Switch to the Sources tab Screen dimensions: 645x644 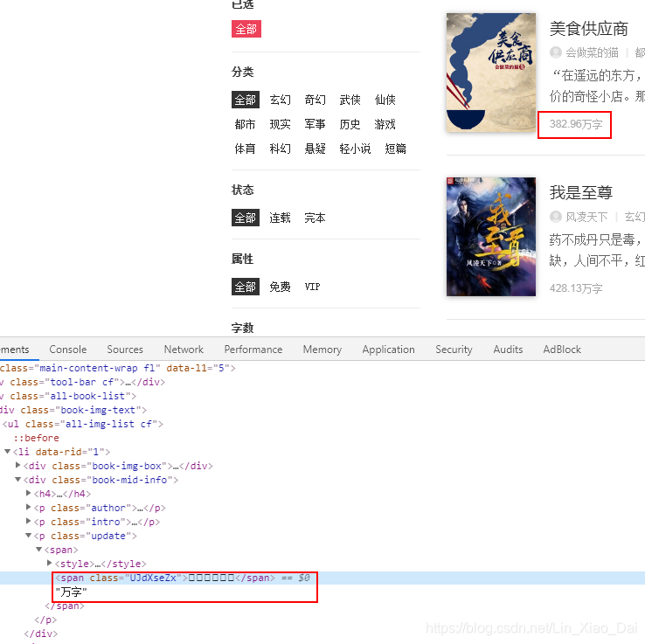tap(125, 350)
